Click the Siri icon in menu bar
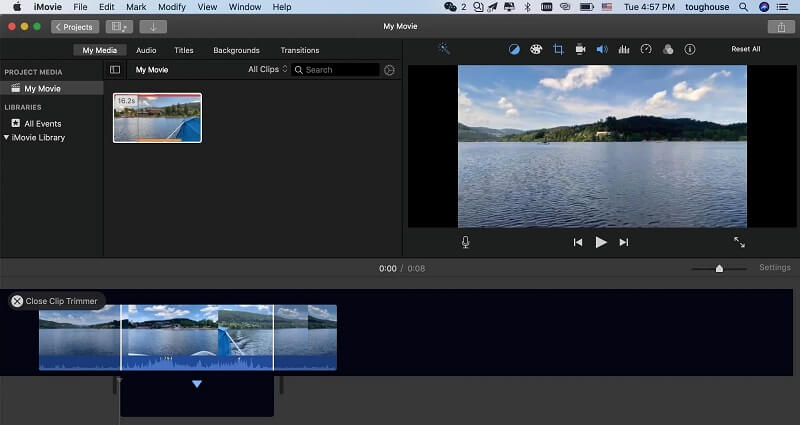Image resolution: width=800 pixels, height=425 pixels. tap(764, 7)
